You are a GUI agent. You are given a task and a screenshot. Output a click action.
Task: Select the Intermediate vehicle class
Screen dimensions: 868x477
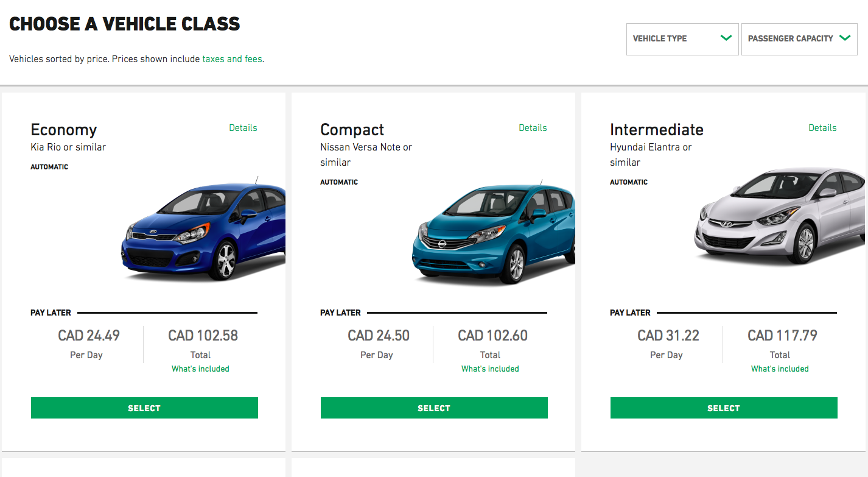(x=724, y=408)
